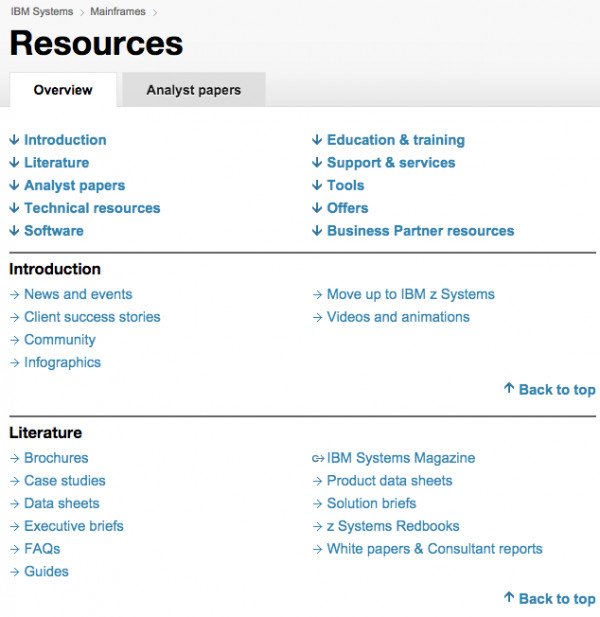Viewport: 600px width, 617px height.
Task: Click the arrow icon beside FAQs
Action: (x=15, y=549)
